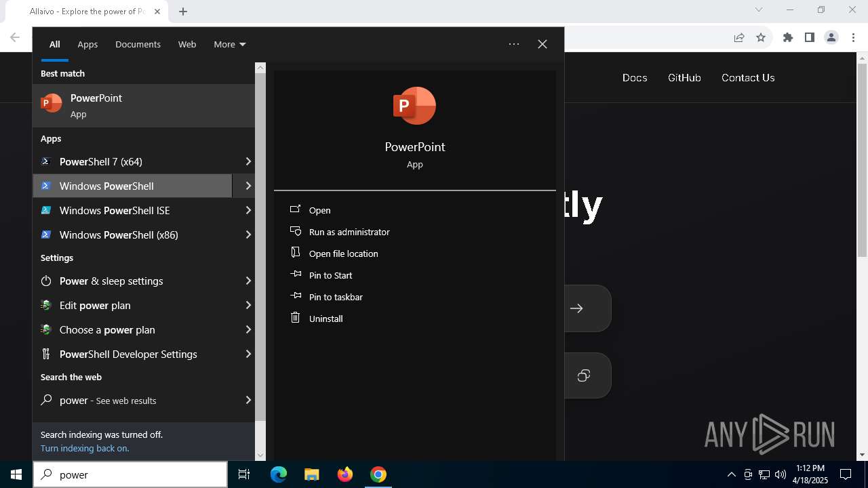The image size is (868, 488).
Task: Switch to the Apps search tab
Action: [x=87, y=44]
